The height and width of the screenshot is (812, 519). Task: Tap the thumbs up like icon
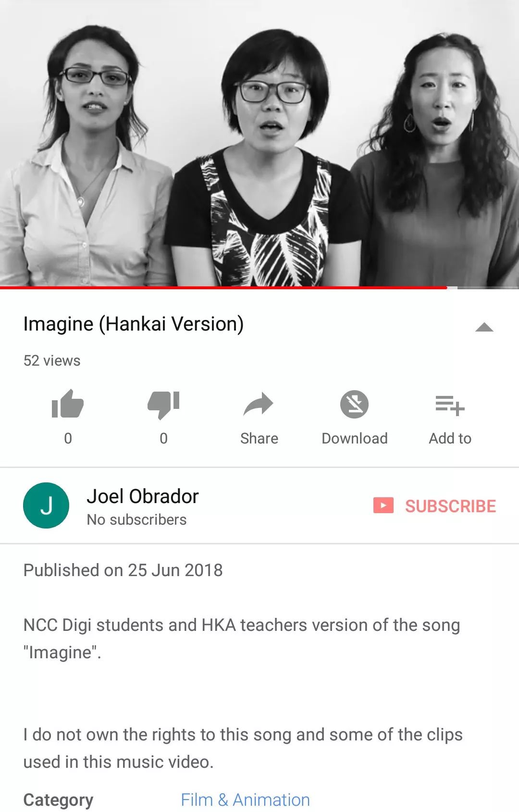coord(68,404)
